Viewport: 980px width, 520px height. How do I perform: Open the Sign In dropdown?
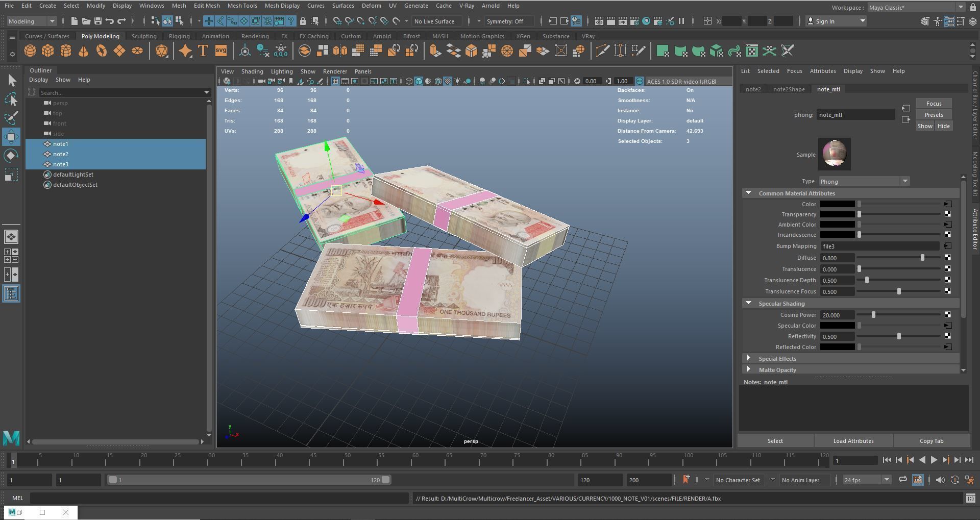click(x=836, y=21)
